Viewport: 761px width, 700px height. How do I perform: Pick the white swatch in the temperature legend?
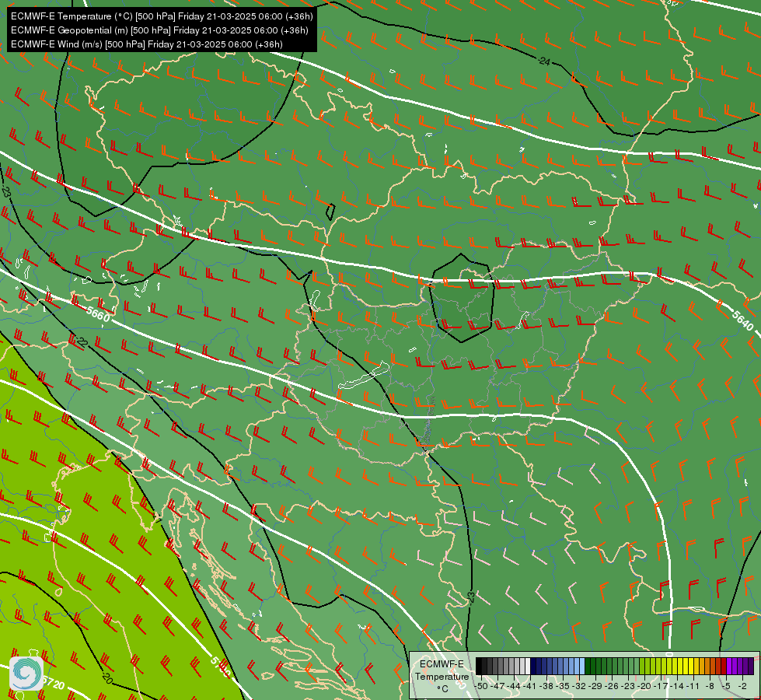(528, 666)
